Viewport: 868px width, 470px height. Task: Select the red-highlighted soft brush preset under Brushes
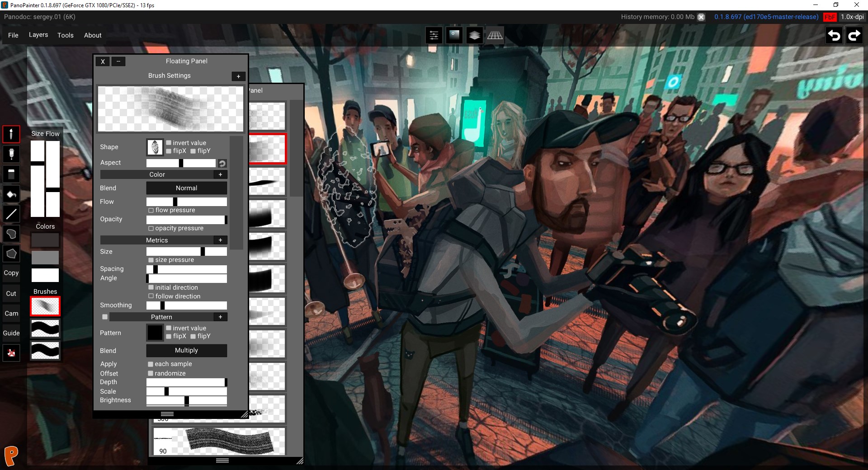45,306
